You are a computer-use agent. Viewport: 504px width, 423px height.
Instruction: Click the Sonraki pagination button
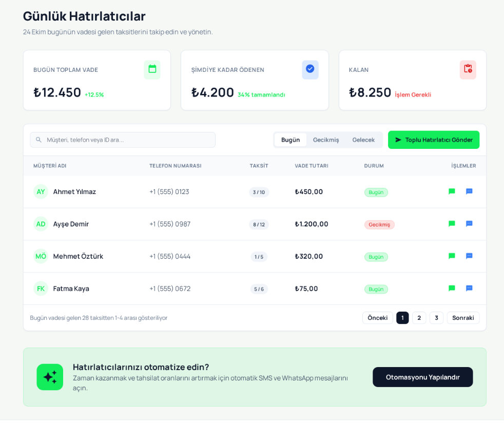pos(462,318)
